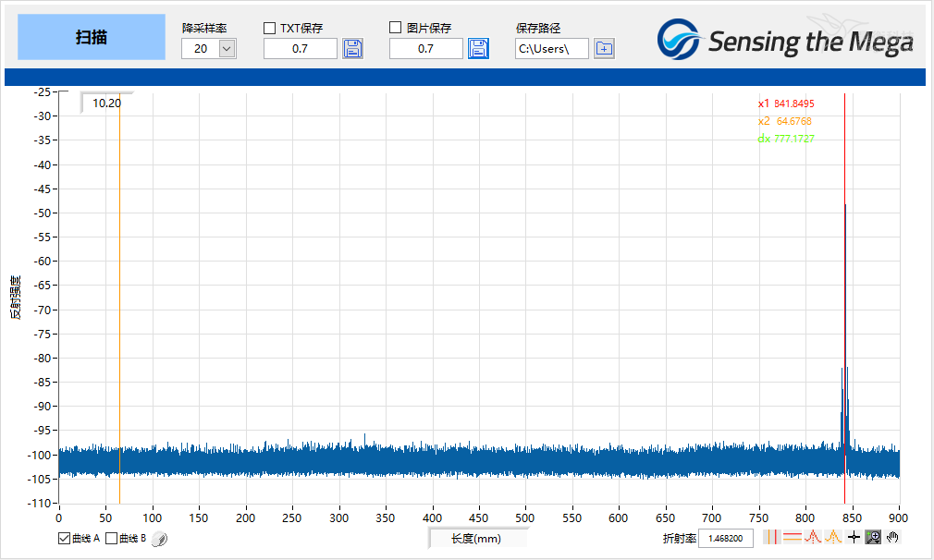Click the 折射率 refractive index field
This screenshot has height=560, width=934.
coord(726,538)
